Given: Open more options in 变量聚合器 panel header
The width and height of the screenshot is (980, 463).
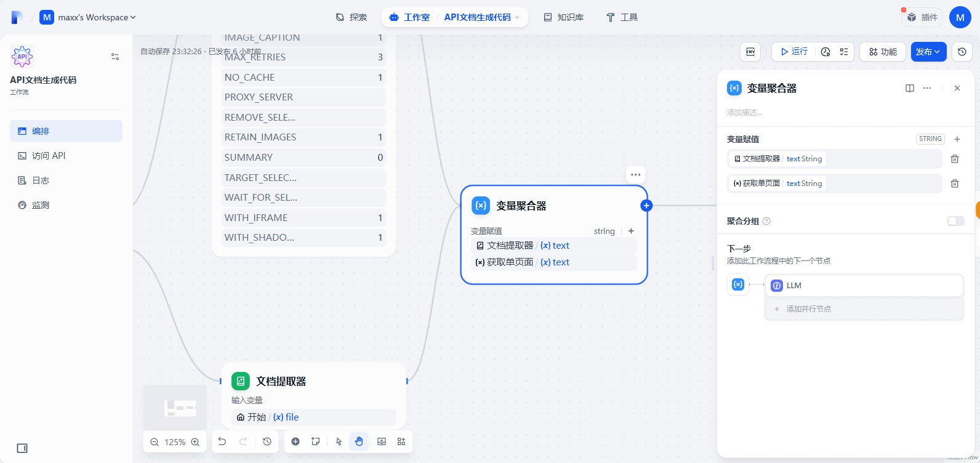Looking at the screenshot, I should point(927,88).
